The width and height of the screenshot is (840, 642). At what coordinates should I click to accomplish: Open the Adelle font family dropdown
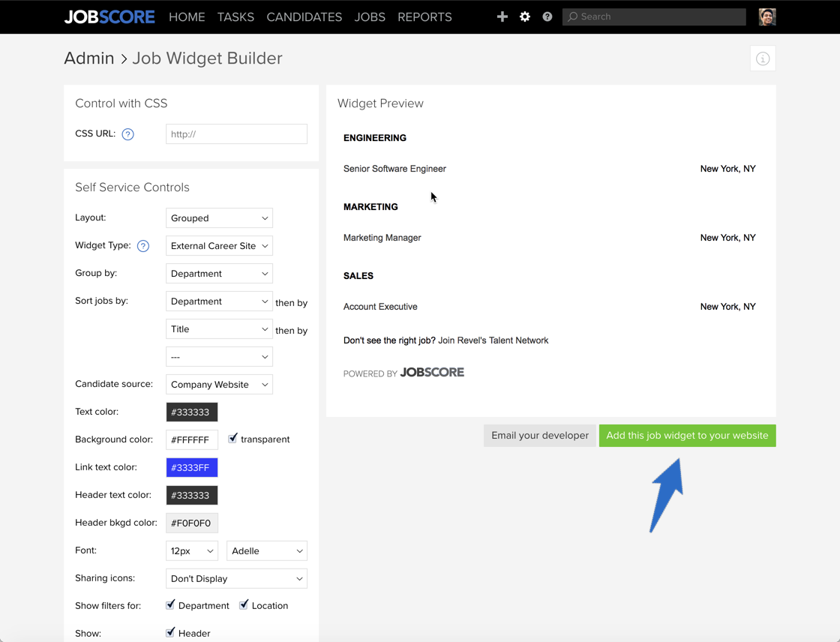(x=267, y=551)
